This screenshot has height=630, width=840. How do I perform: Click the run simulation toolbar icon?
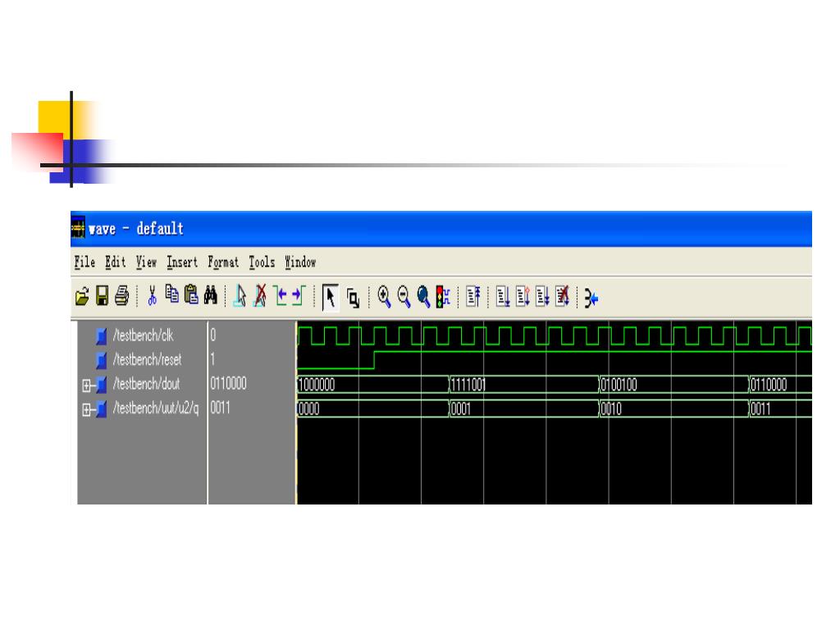pyautogui.click(x=503, y=296)
